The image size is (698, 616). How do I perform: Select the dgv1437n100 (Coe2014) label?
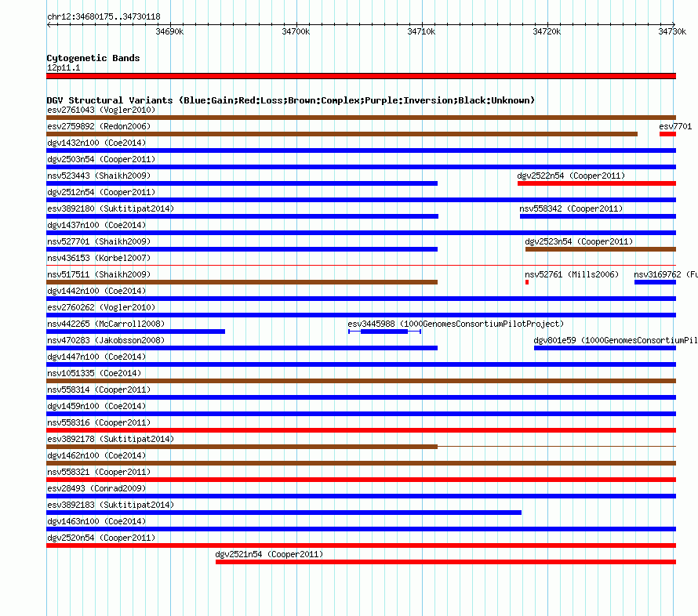(96, 225)
